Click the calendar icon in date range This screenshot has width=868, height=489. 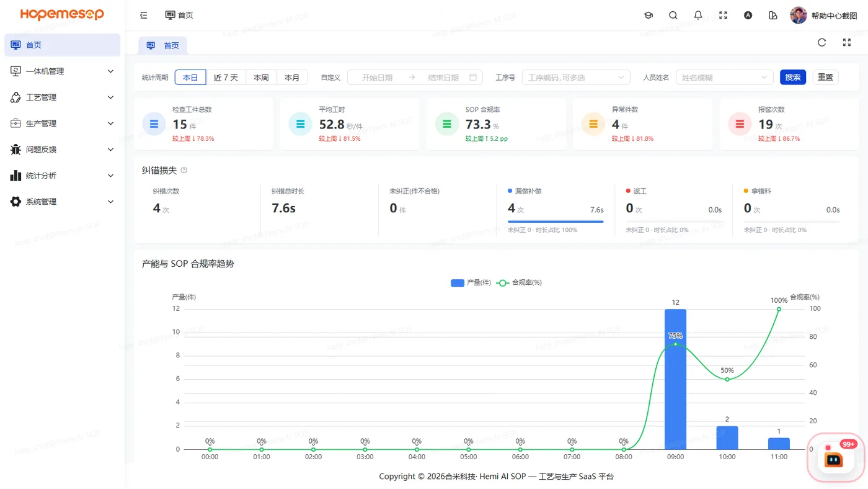(473, 78)
